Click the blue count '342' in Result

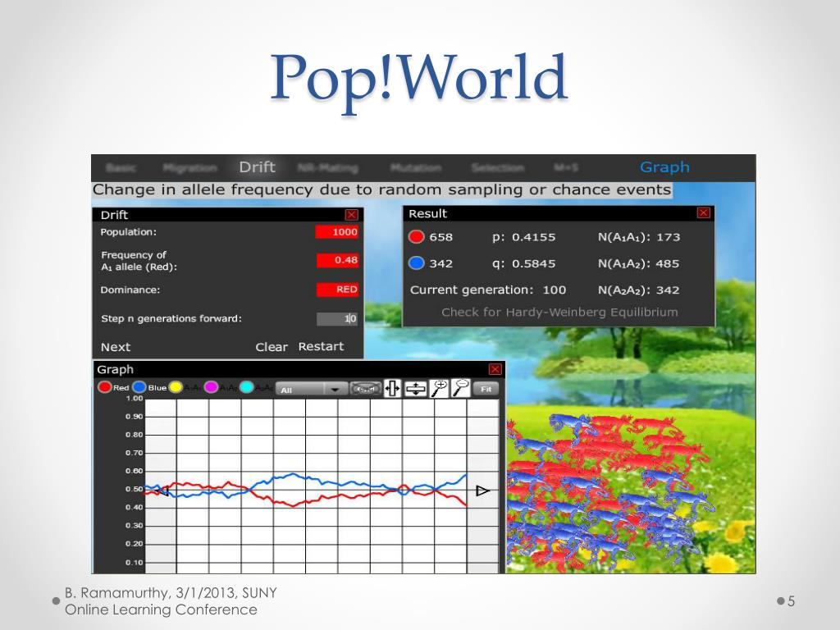[441, 263]
